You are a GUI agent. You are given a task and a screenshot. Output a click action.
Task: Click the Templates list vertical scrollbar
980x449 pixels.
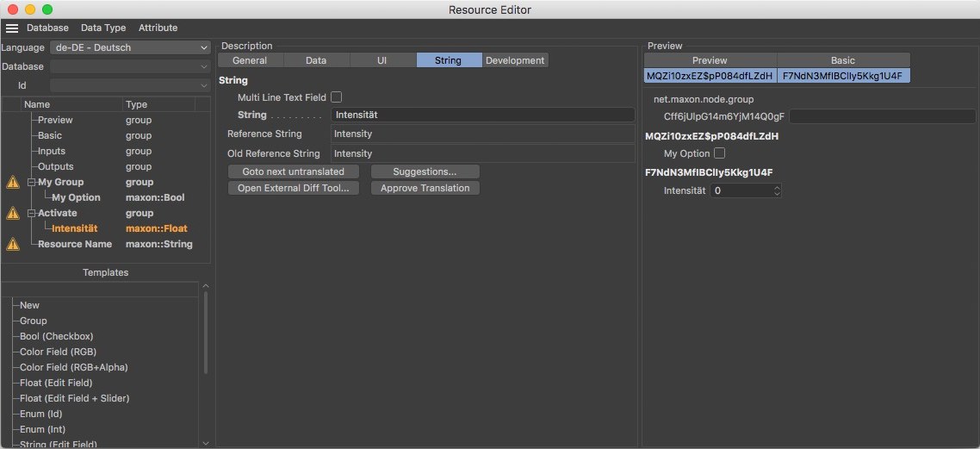coord(205,332)
